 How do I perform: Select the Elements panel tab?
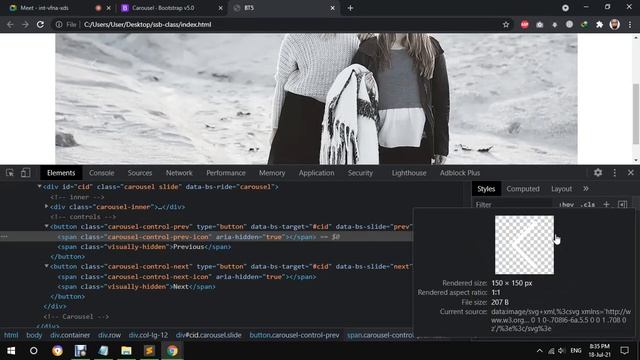pyautogui.click(x=61, y=173)
